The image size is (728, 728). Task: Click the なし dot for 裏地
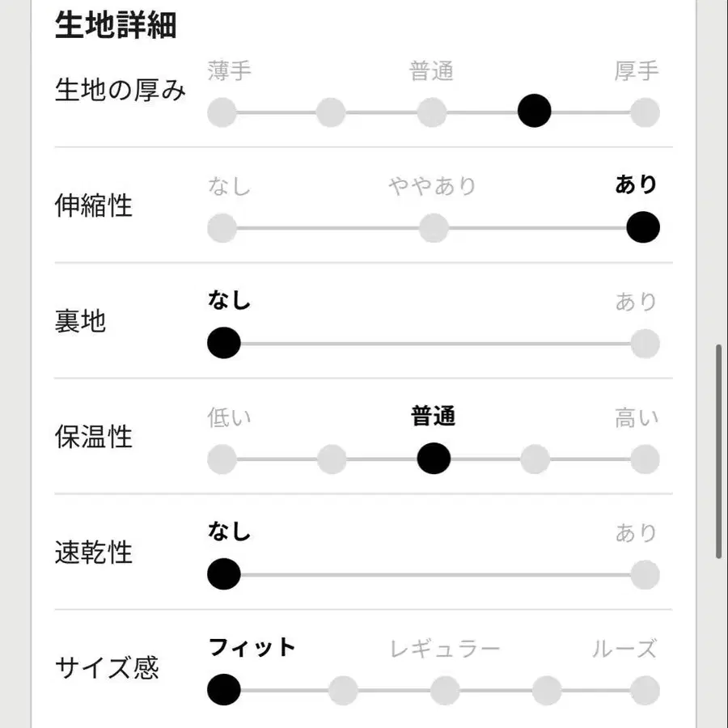coord(224,343)
